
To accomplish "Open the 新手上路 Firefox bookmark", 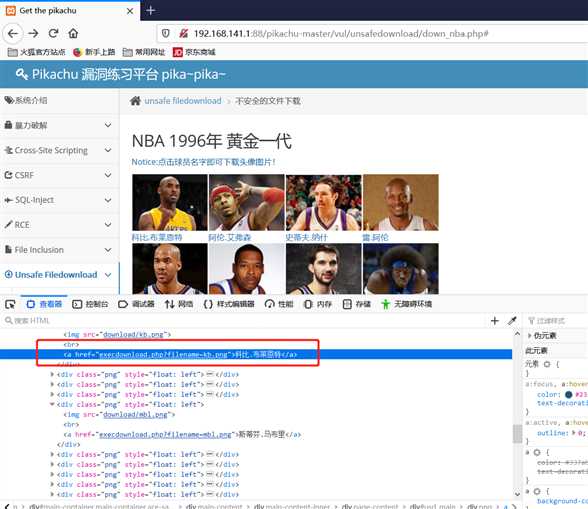I will (x=94, y=52).
